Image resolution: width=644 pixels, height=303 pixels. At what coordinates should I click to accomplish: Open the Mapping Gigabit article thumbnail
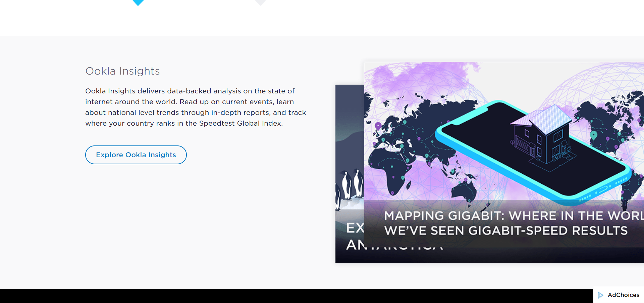[504, 155]
